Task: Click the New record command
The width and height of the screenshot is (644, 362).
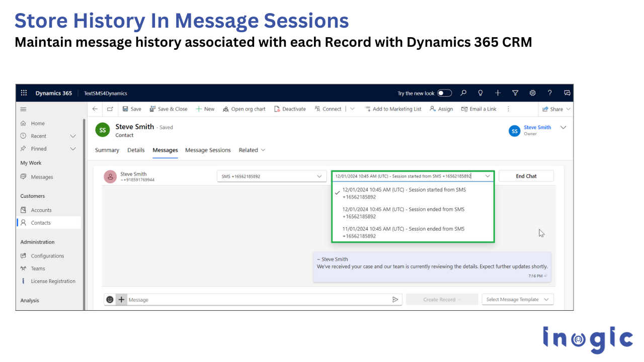Action: [205, 109]
